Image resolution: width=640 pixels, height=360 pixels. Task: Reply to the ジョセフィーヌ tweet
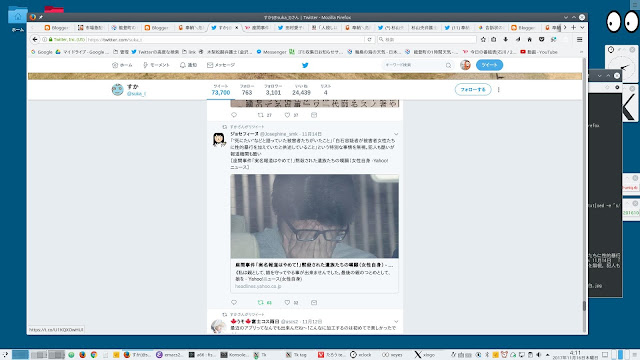click(x=234, y=302)
